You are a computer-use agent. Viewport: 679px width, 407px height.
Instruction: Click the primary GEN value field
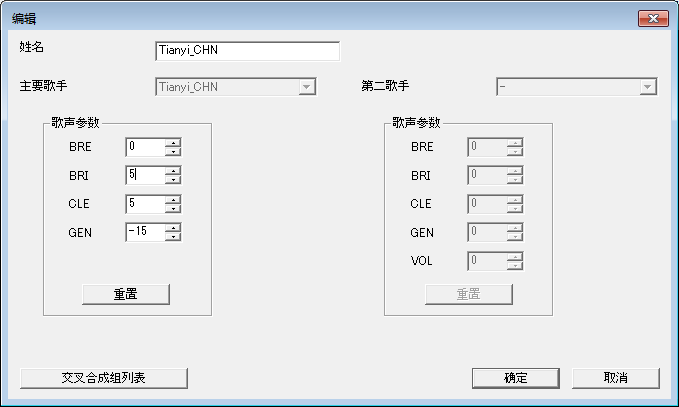145,232
